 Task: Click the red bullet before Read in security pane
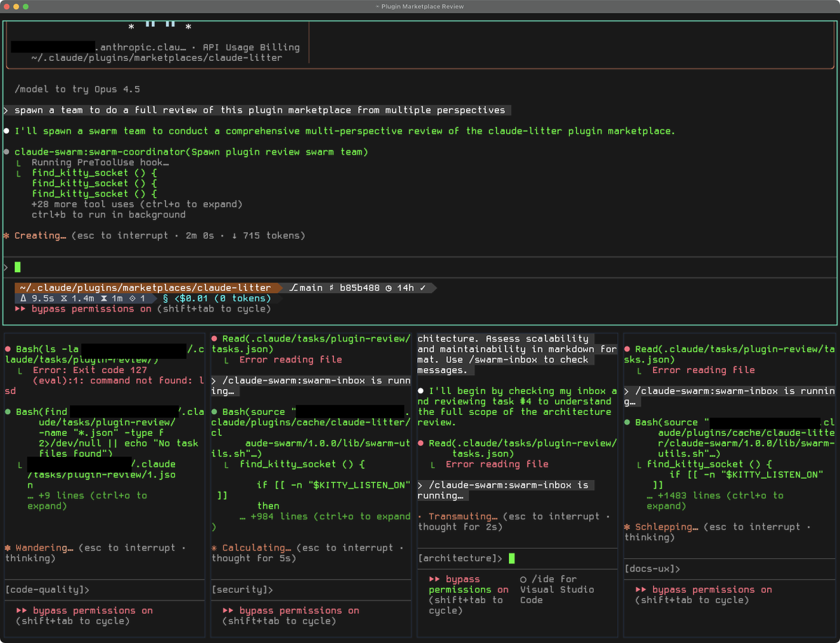pyautogui.click(x=215, y=339)
